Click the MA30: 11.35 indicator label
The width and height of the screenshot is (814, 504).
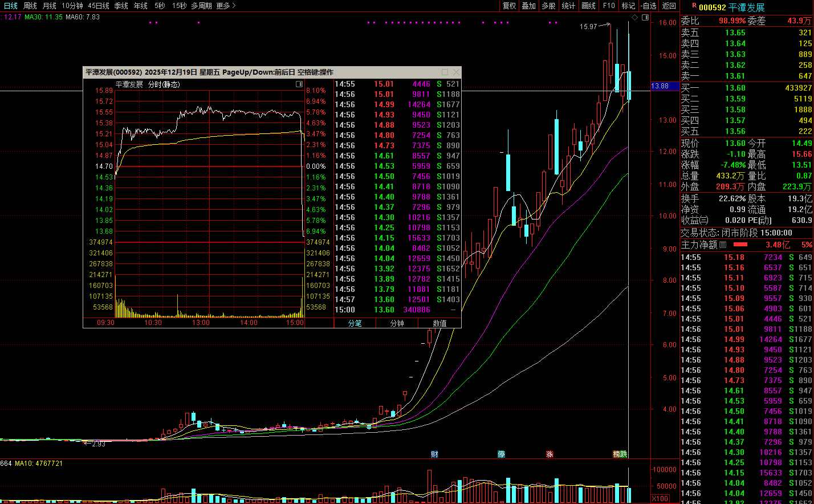43,17
